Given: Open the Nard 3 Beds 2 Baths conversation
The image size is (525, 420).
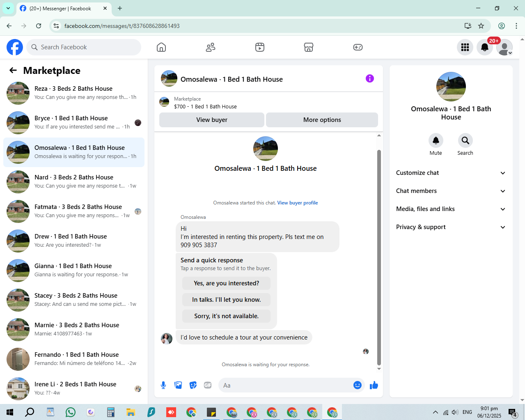Looking at the screenshot, I should [74, 182].
